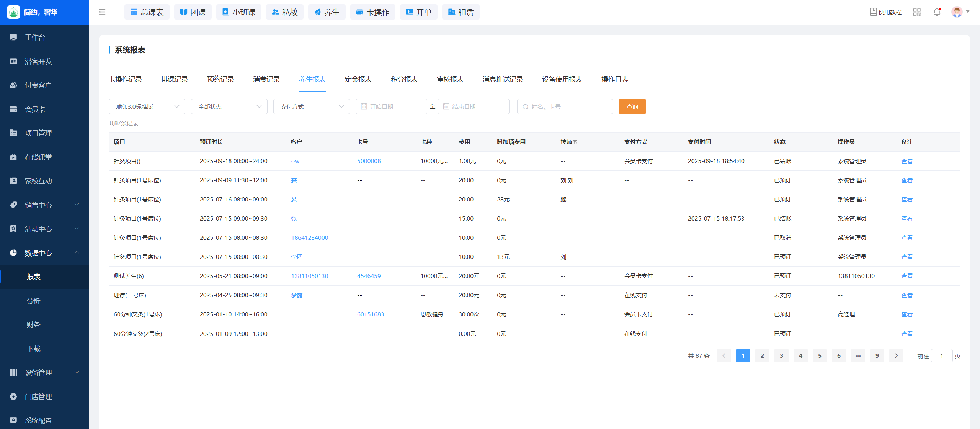Open the 租赁 toolbar shortcut
Screen dimensions: 980x429
pos(461,12)
